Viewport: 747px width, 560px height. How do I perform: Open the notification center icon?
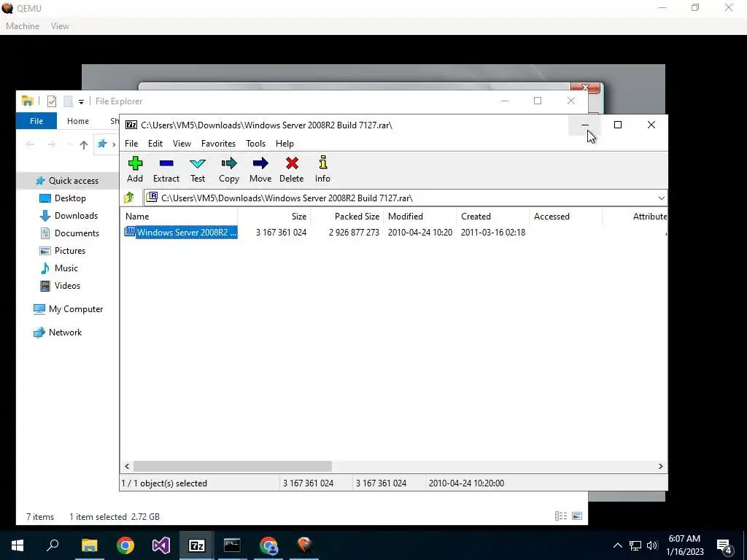(x=724, y=546)
